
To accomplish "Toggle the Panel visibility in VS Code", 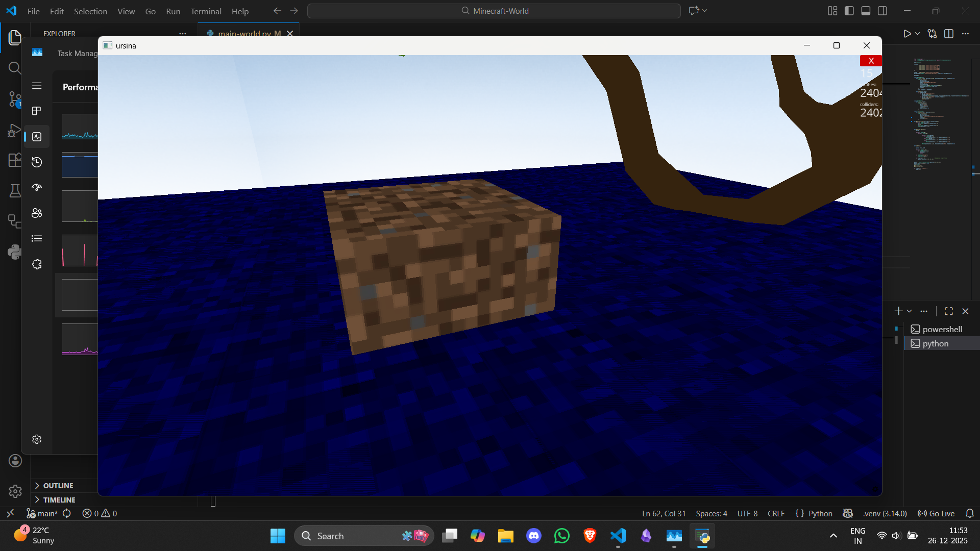I will 866,11.
